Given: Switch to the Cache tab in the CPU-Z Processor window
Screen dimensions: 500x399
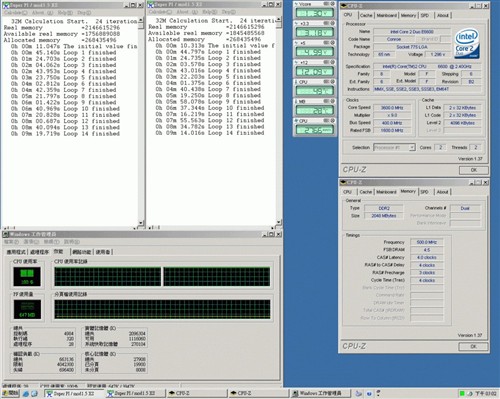Looking at the screenshot, I should tap(366, 16).
